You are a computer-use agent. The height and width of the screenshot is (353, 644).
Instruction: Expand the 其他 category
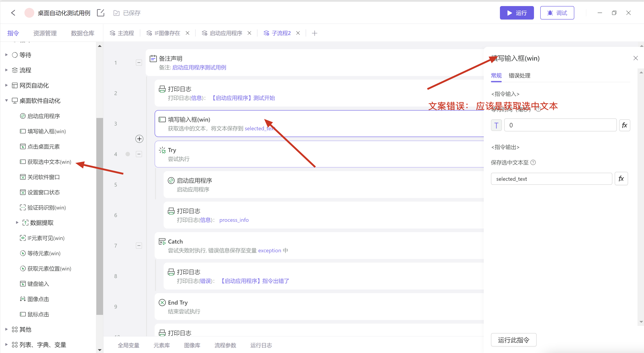coord(6,329)
